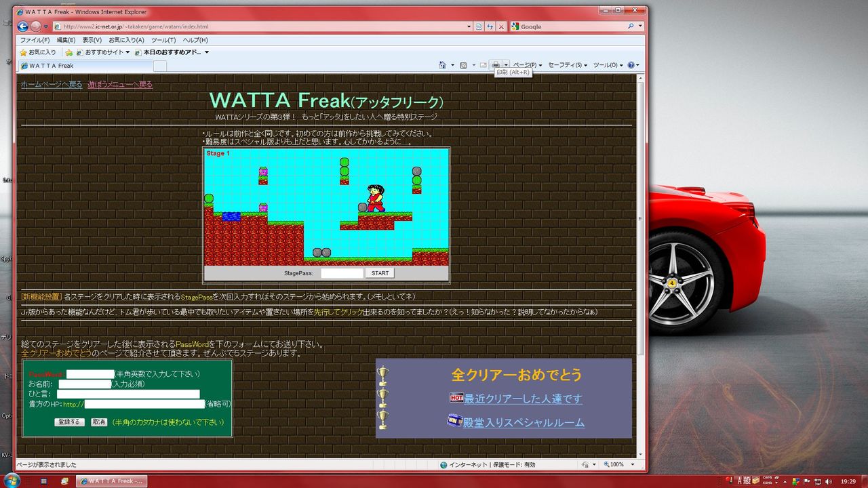Click the お名前 name input field
Viewport: 868px width, 488px height.
pyautogui.click(x=84, y=384)
